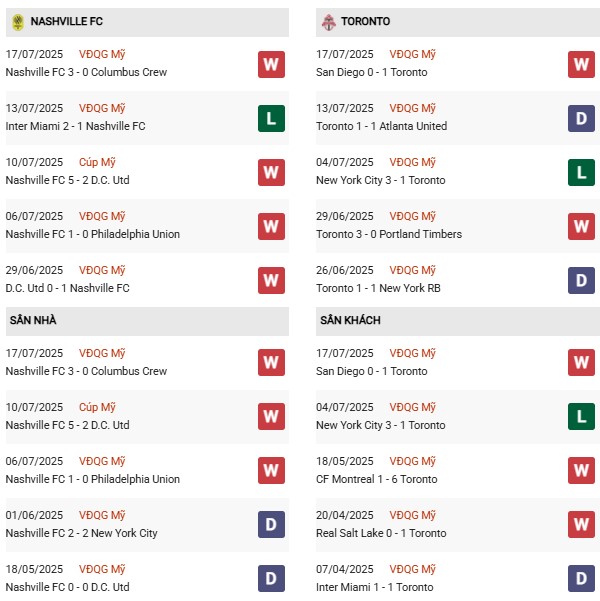Open the SÂN KHÁCH section header

click(350, 321)
